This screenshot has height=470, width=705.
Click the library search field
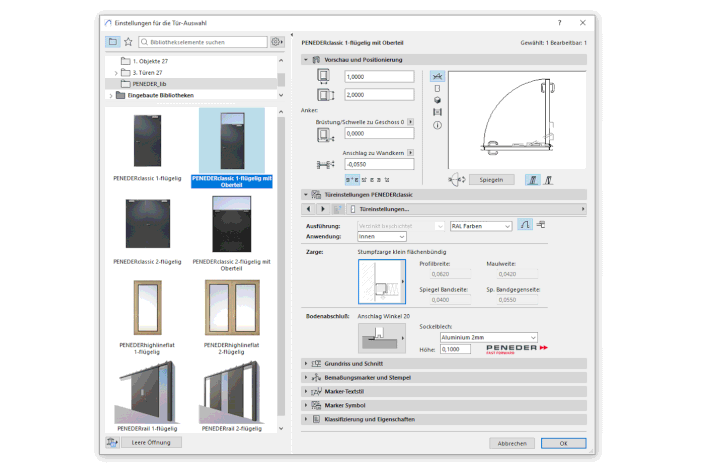(x=203, y=42)
